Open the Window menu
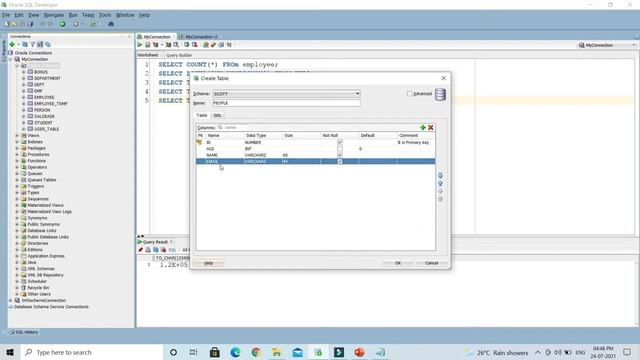 coord(125,15)
